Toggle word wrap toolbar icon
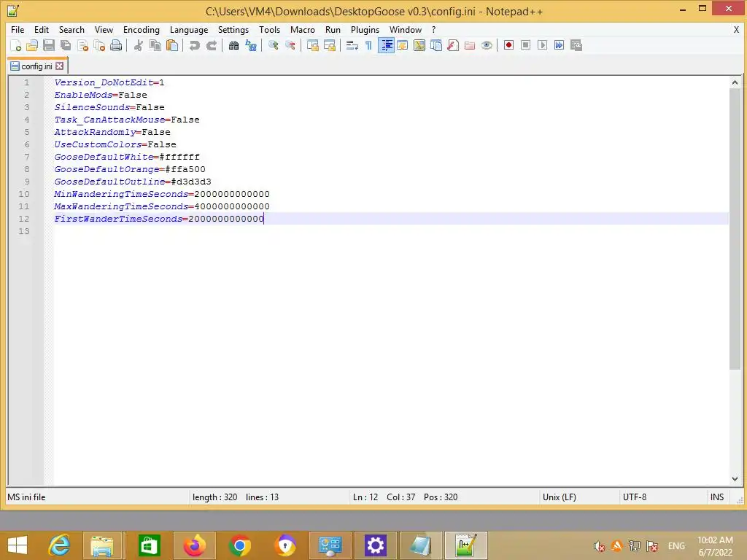 pyautogui.click(x=352, y=45)
